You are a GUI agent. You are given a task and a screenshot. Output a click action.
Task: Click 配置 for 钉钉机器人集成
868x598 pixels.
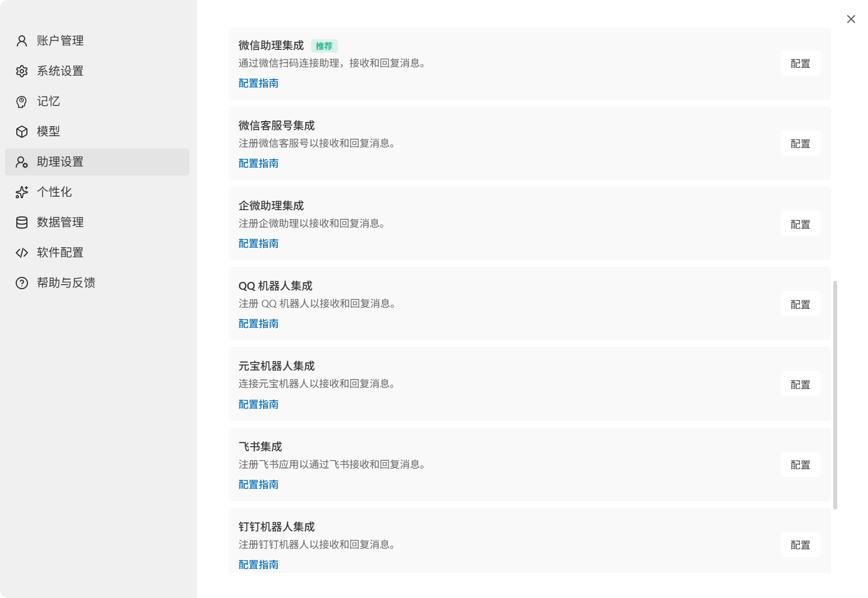pos(800,545)
